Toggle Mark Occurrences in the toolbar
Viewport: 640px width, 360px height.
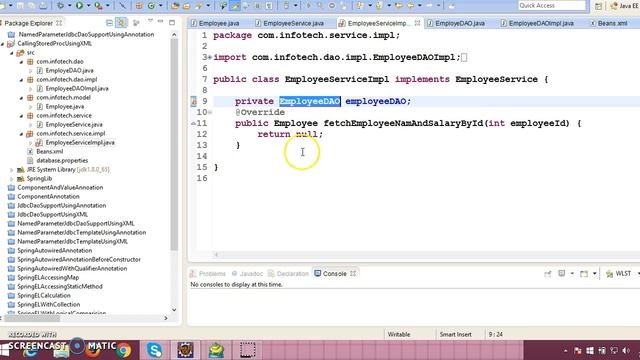pyautogui.click(x=235, y=6)
